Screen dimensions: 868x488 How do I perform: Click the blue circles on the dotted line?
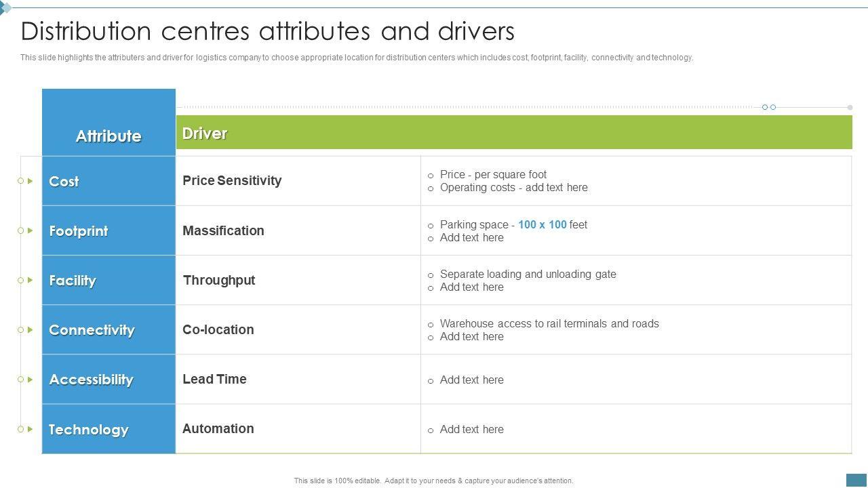[x=768, y=107]
